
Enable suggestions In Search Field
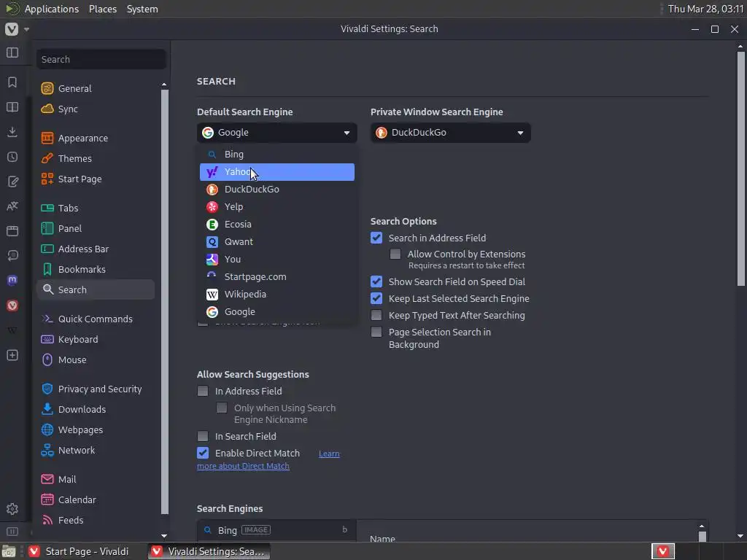coord(203,436)
